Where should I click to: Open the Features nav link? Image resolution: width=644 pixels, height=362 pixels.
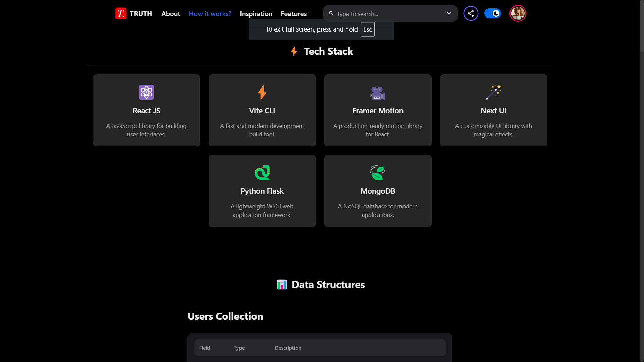293,14
